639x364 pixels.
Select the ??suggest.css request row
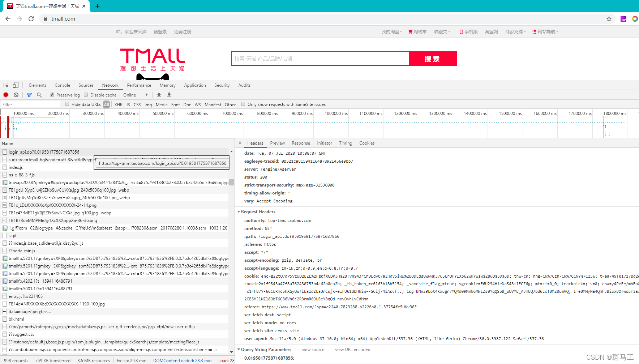[115, 334]
